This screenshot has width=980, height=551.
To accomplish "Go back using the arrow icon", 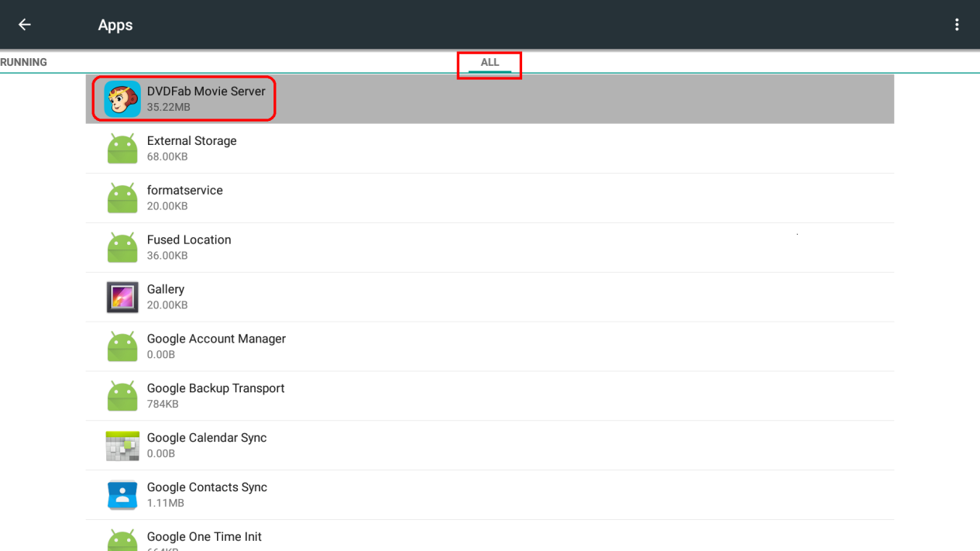I will click(25, 25).
